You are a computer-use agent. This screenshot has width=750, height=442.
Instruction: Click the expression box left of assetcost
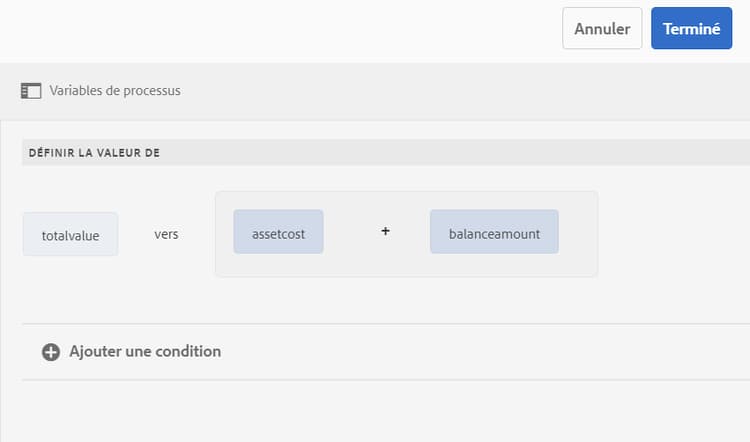(224, 233)
